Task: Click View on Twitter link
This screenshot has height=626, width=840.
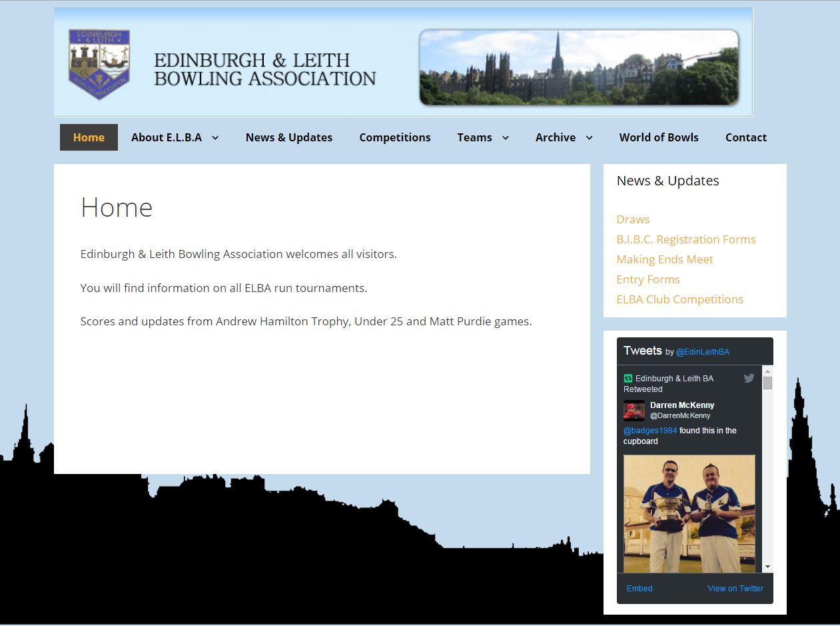Action: [735, 589]
